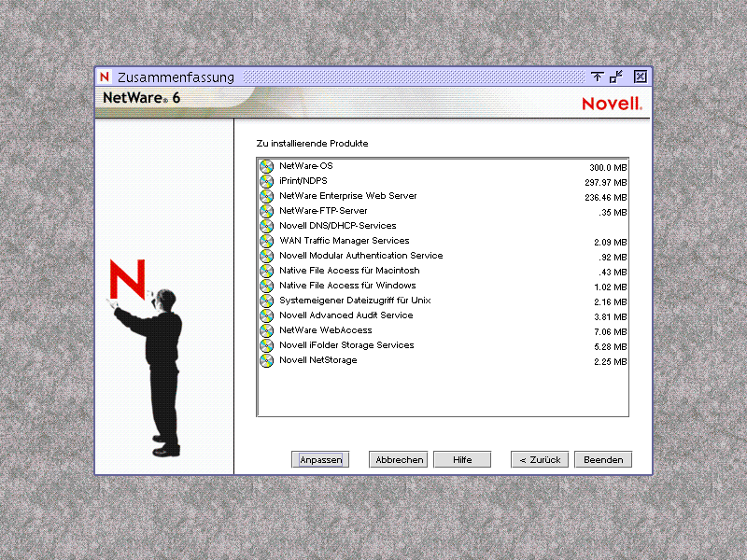Select the WAN Traffic Manager Services entry

coord(443,241)
